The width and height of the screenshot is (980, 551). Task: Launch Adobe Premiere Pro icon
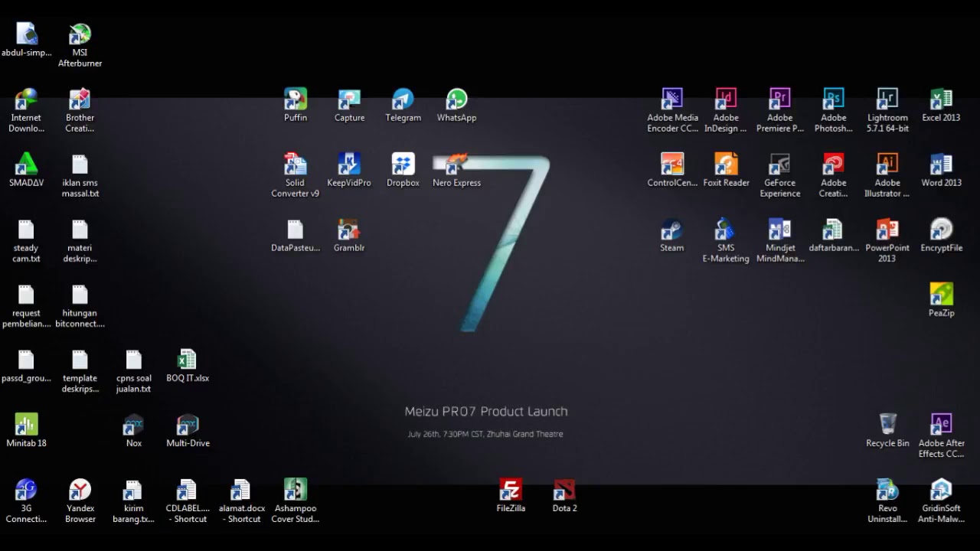(779, 99)
